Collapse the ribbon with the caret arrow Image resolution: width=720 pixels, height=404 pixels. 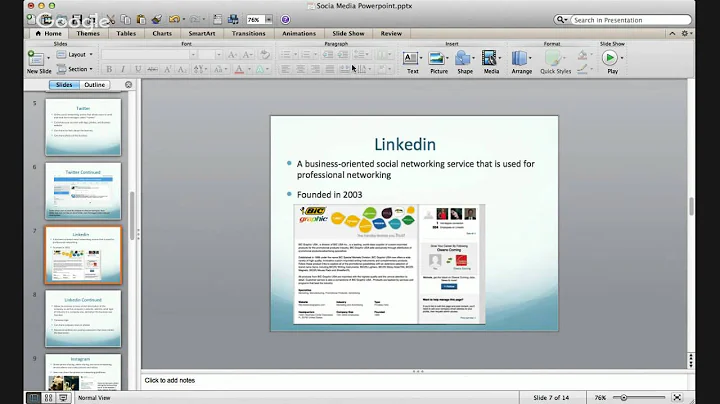pos(672,34)
